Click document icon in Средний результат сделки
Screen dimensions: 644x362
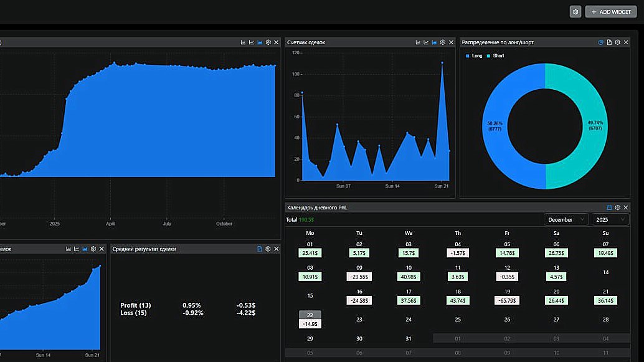click(x=260, y=249)
